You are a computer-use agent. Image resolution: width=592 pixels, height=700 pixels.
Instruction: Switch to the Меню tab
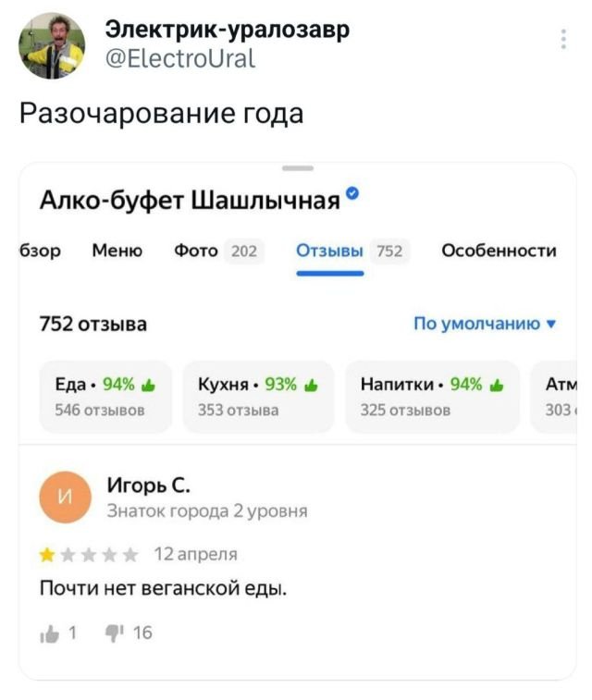point(117,251)
